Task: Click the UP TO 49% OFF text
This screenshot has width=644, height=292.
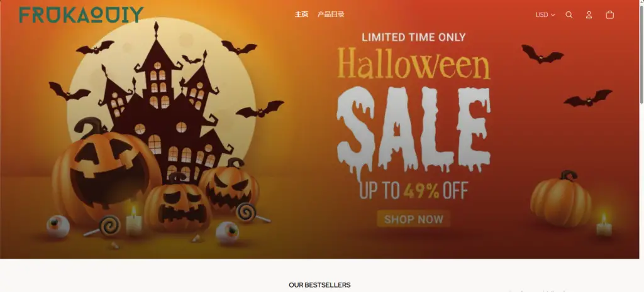Action: tap(414, 190)
